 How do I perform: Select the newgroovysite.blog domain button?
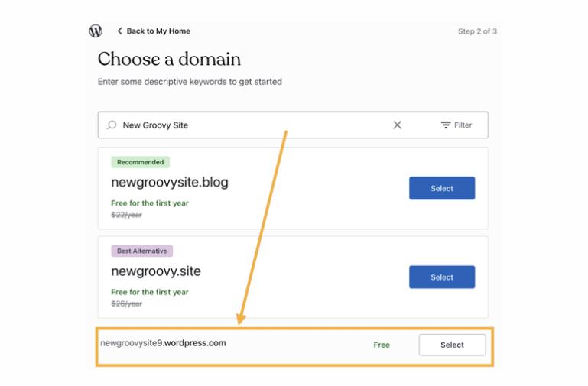point(441,188)
